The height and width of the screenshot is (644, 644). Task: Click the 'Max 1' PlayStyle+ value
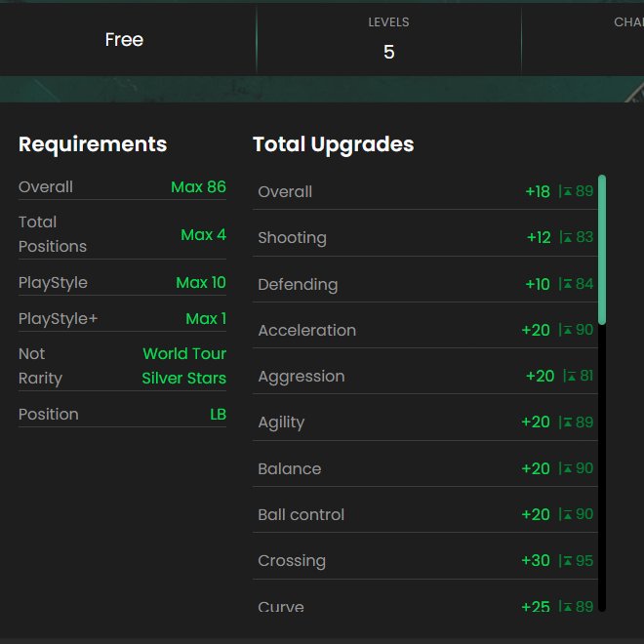pyautogui.click(x=206, y=319)
